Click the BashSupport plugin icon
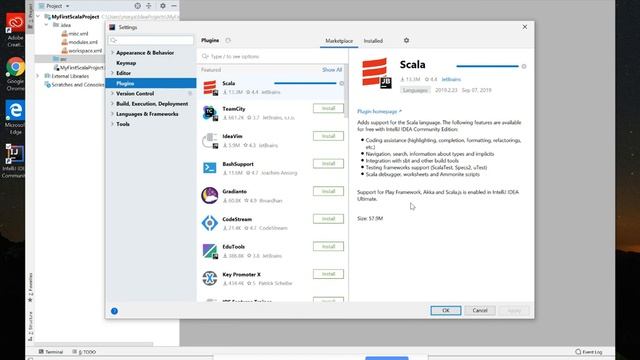Image resolution: width=640 pixels, height=360 pixels. [210, 168]
